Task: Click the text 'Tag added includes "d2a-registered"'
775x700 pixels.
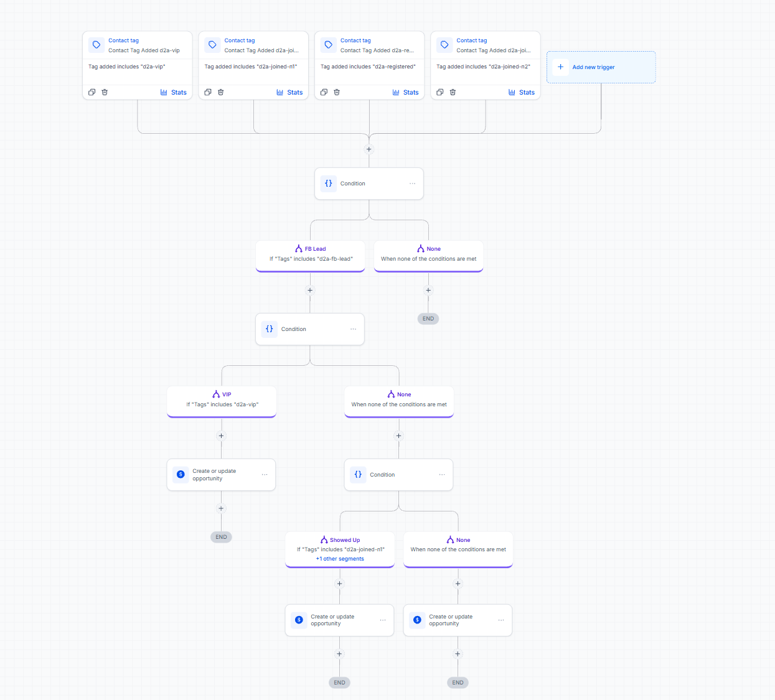Action: (x=368, y=67)
